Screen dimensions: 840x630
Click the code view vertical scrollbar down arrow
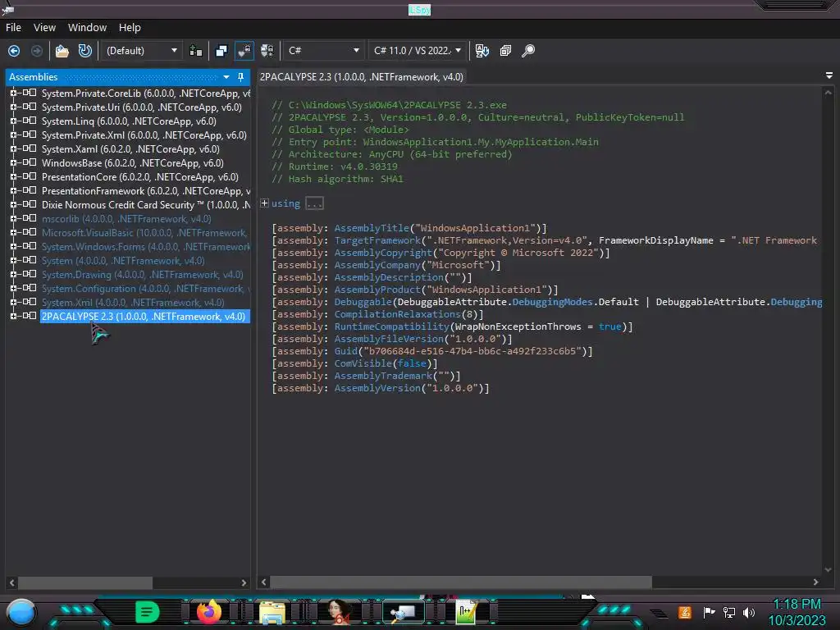(x=829, y=569)
